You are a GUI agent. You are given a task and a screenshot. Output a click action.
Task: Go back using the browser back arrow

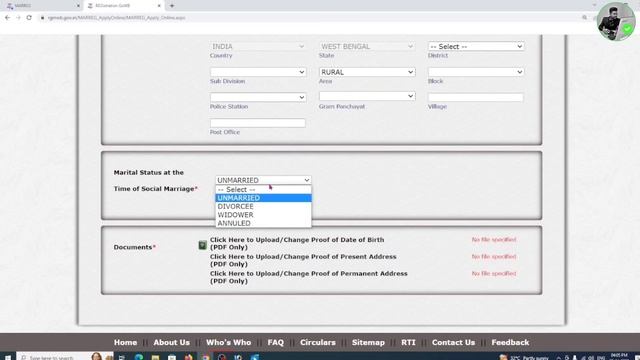[7, 18]
